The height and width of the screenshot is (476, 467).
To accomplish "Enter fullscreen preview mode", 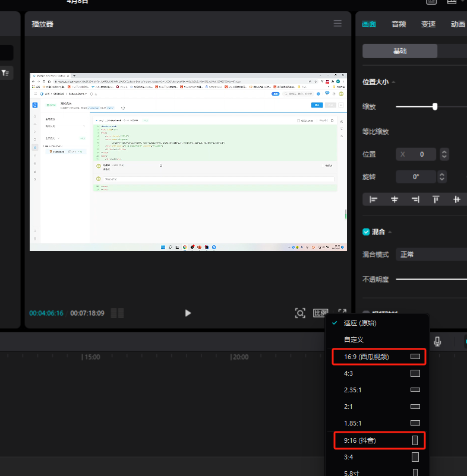I will click(x=342, y=312).
